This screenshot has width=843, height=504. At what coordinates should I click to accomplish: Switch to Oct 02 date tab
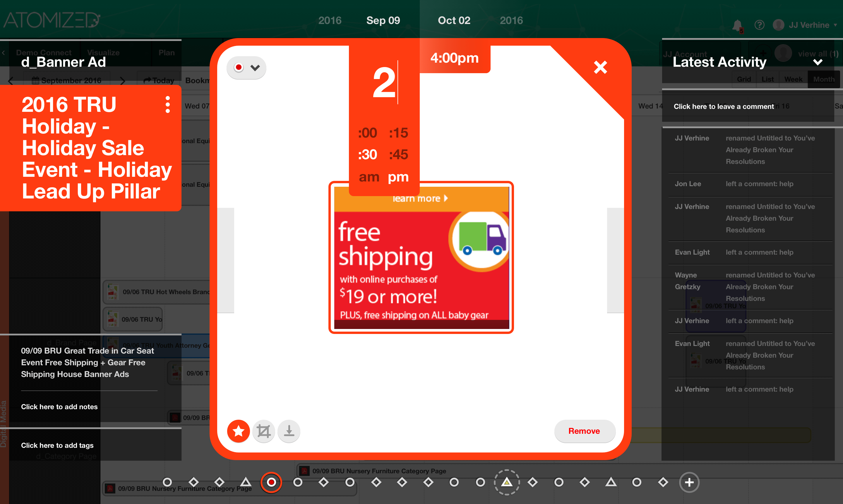(454, 20)
